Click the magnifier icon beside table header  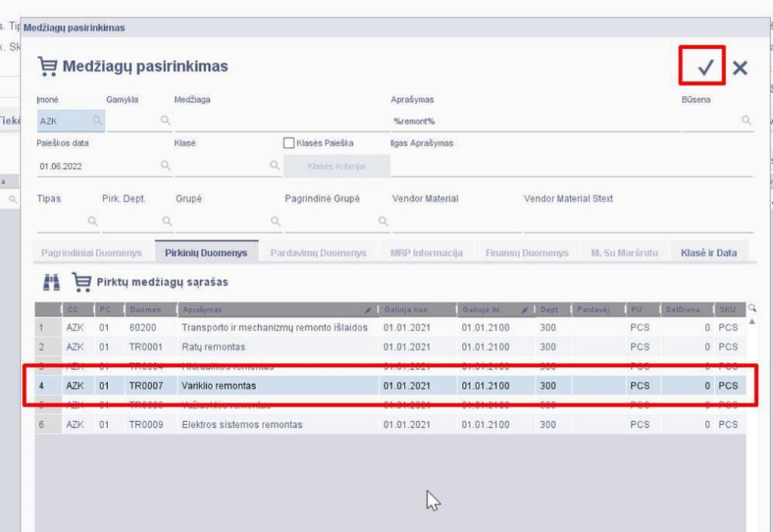click(x=752, y=308)
